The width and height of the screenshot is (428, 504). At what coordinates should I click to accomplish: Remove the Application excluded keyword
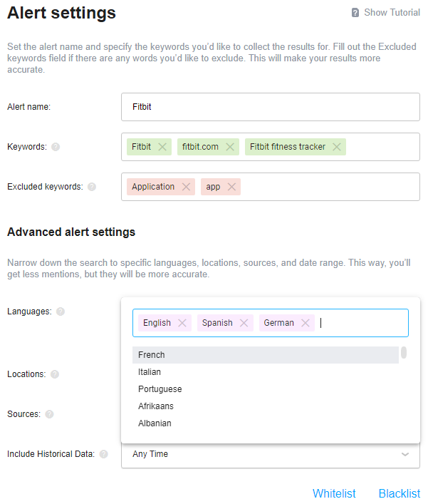(187, 187)
